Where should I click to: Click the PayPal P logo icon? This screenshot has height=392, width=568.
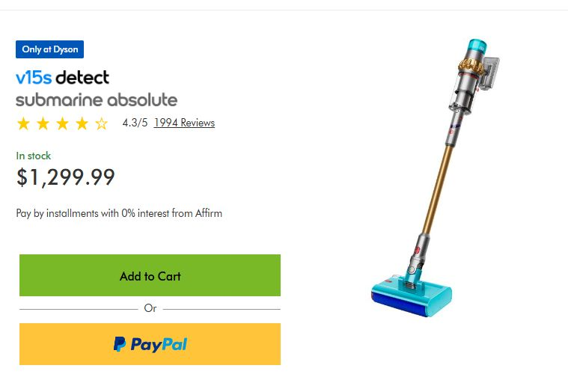(x=120, y=344)
